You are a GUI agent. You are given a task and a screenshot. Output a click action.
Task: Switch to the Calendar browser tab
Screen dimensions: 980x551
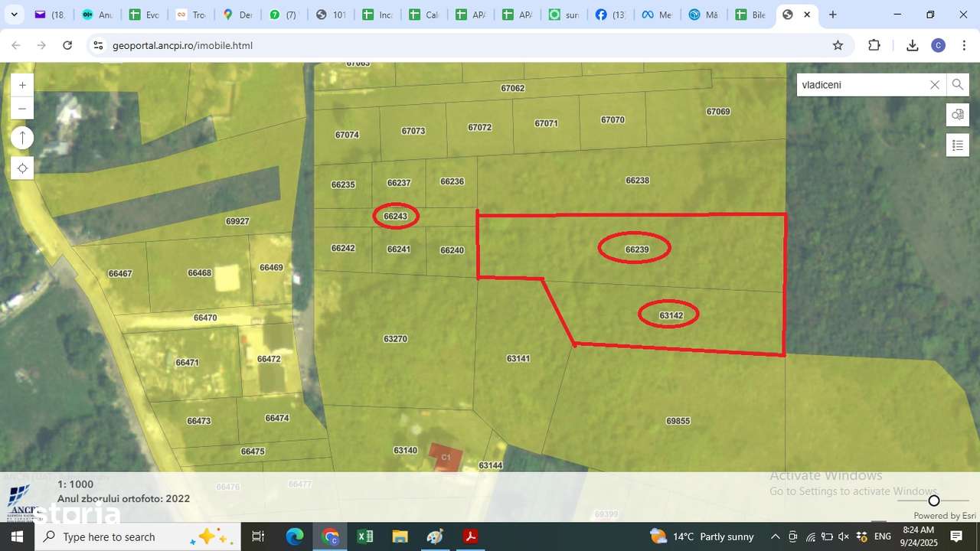tap(423, 14)
